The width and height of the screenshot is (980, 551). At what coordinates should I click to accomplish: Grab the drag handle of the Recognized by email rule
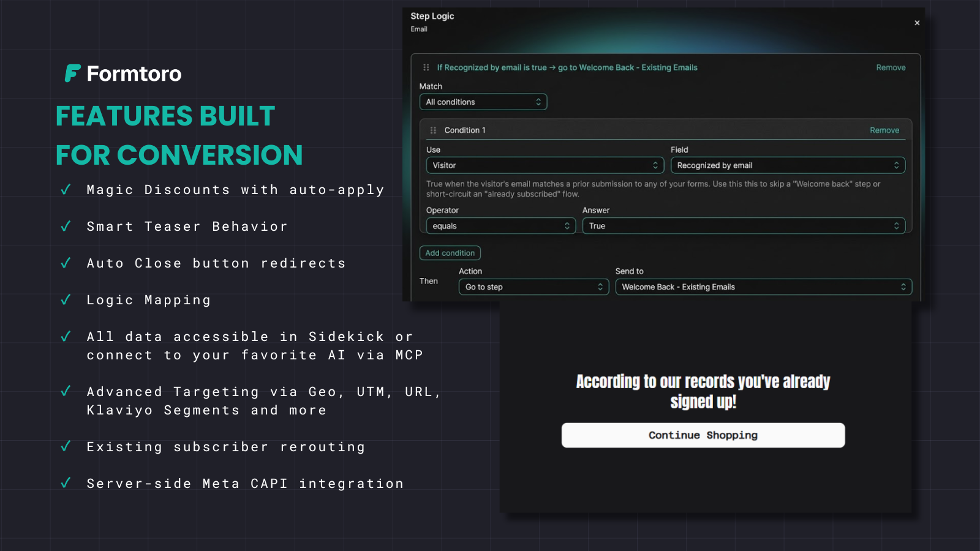(x=426, y=67)
